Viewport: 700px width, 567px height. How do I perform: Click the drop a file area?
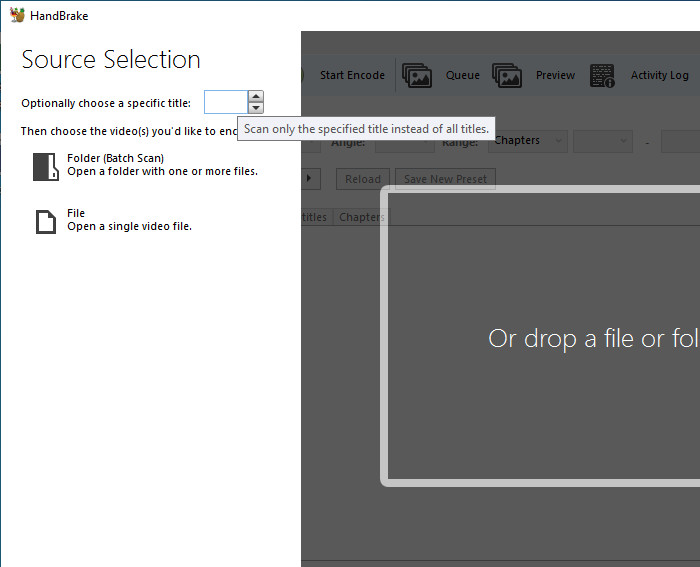[542, 336]
